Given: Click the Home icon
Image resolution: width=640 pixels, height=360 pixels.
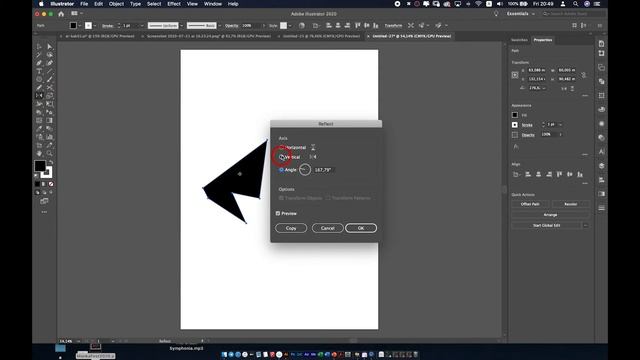Looking at the screenshot, I should click(x=61, y=14).
